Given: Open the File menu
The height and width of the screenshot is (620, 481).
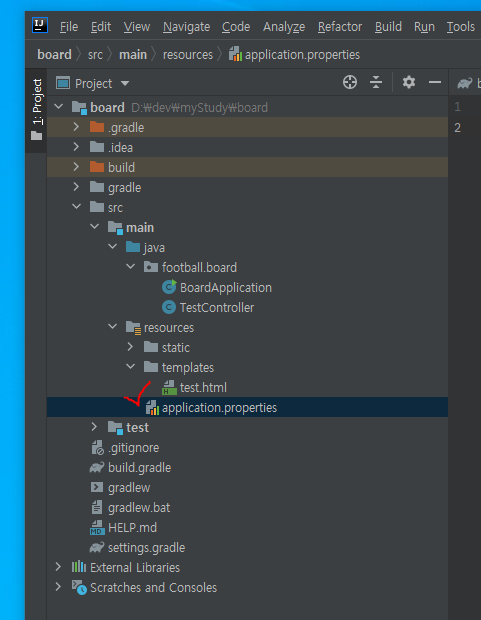Looking at the screenshot, I should [69, 26].
